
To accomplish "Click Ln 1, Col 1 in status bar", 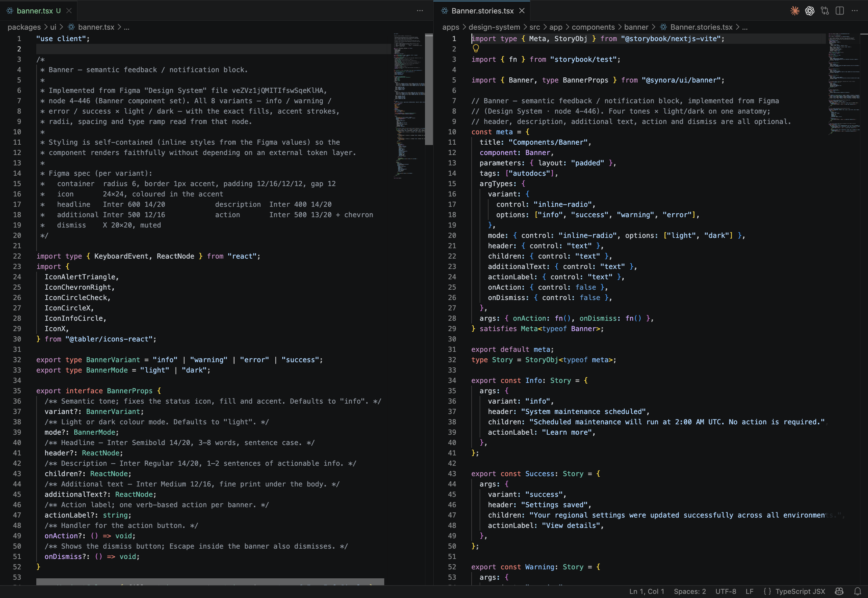I will pyautogui.click(x=647, y=591).
